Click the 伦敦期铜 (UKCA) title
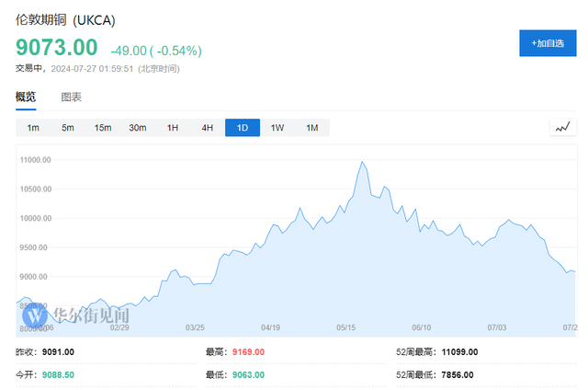The height and width of the screenshot is (390, 588). (x=65, y=19)
